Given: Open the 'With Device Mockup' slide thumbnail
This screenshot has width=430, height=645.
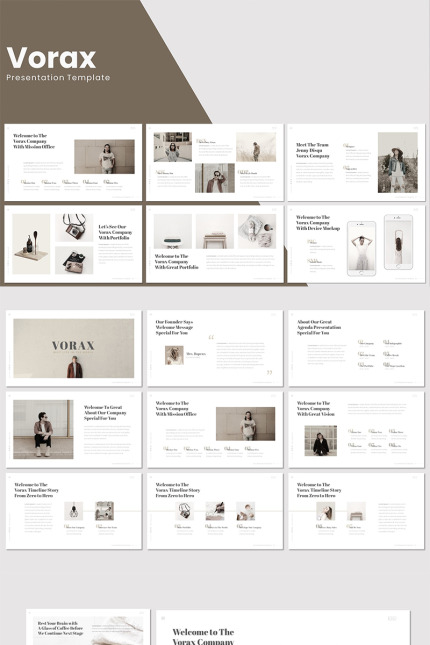Looking at the screenshot, I should (356, 244).
